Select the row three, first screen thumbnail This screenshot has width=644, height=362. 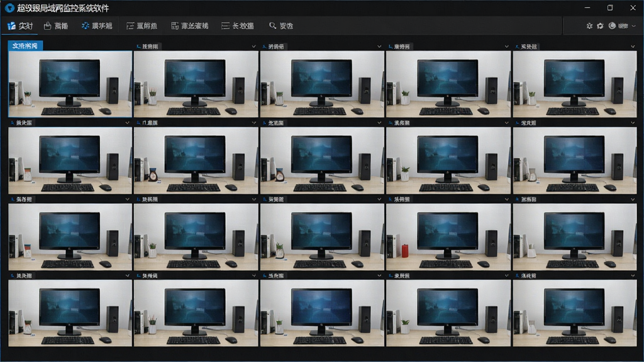pos(70,237)
